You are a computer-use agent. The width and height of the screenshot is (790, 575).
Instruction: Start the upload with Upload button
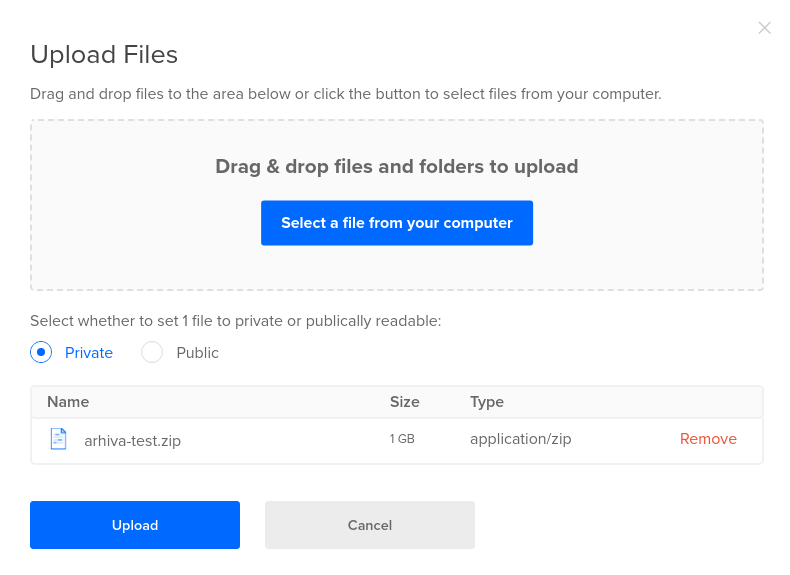135,525
